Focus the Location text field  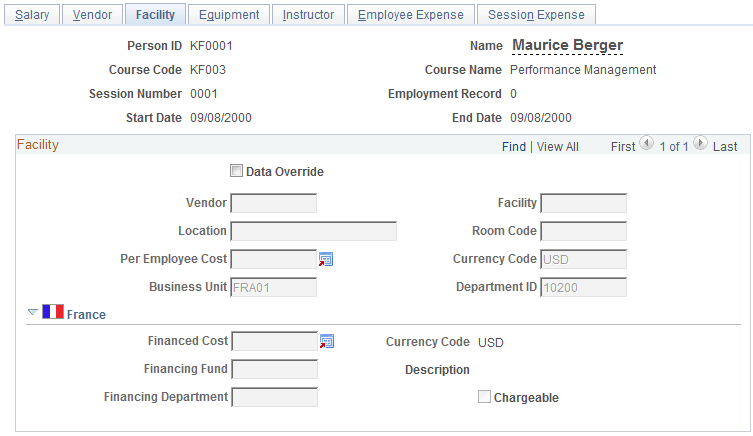313,231
